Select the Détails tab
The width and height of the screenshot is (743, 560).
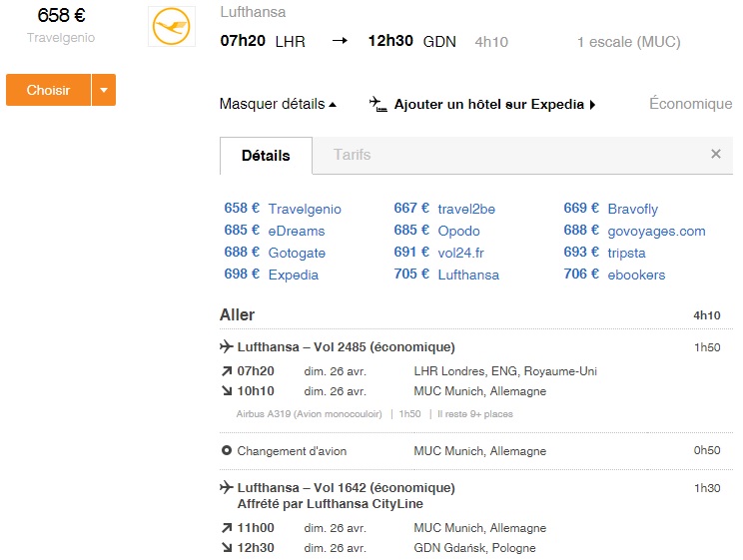[x=266, y=156]
